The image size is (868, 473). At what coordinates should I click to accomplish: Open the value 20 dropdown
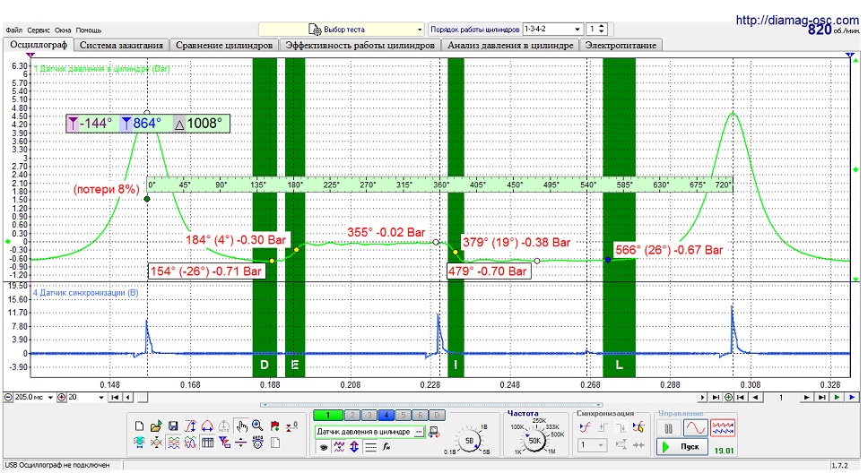pos(100,397)
